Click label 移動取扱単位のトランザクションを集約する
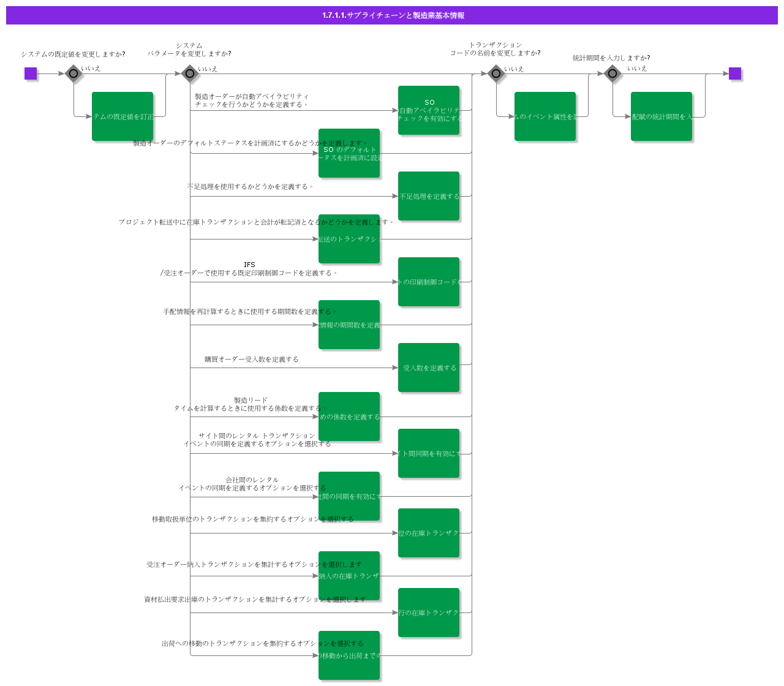 click(x=253, y=519)
